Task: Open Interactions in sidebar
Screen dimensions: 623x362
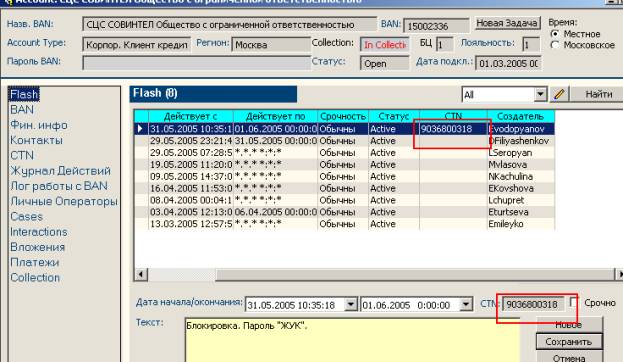Action: [39, 231]
